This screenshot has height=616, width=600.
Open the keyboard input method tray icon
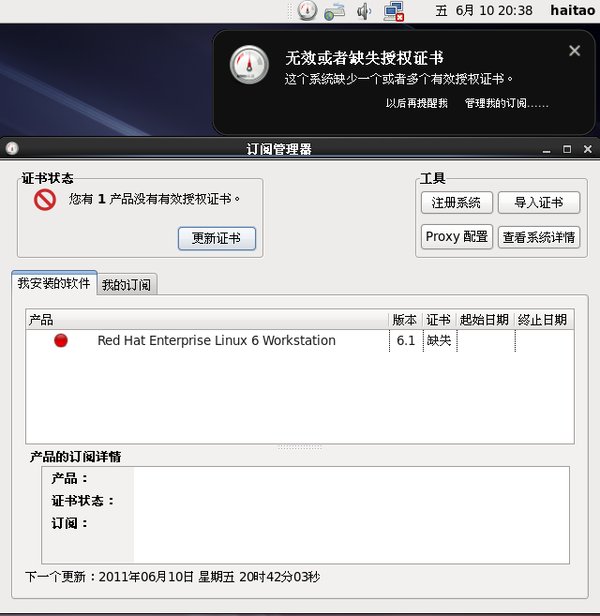(x=334, y=12)
